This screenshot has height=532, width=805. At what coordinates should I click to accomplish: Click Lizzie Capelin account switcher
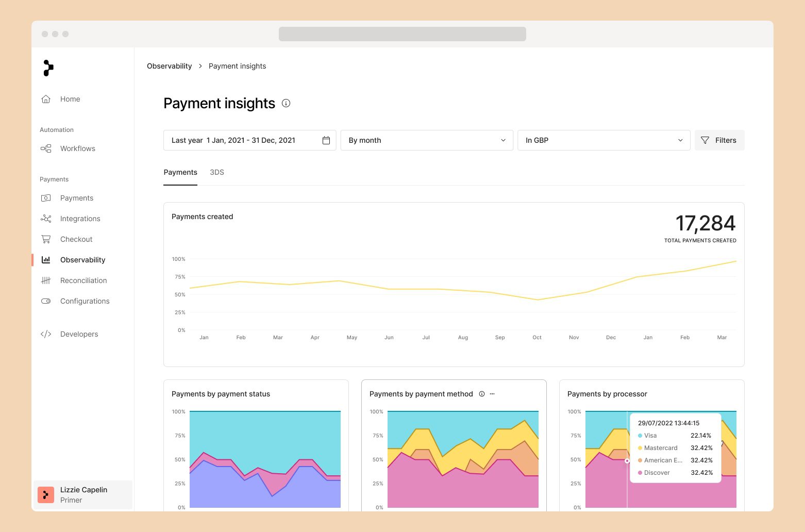[x=83, y=495]
